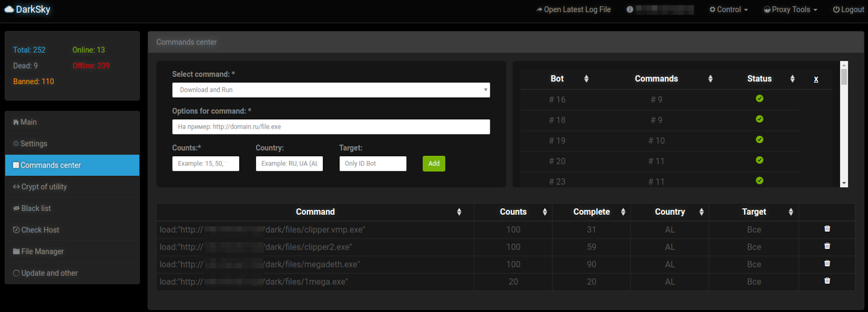Sort using the Status column arrows

793,79
